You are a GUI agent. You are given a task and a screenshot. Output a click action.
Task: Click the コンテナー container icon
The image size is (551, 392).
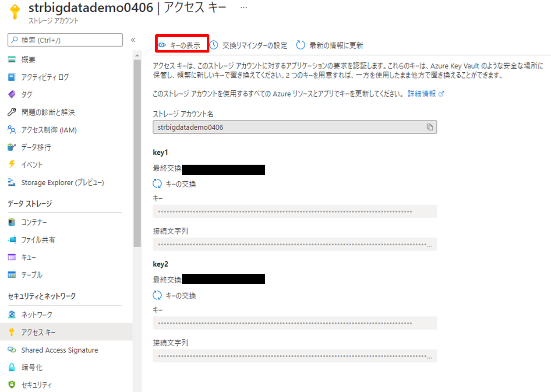click(x=12, y=222)
